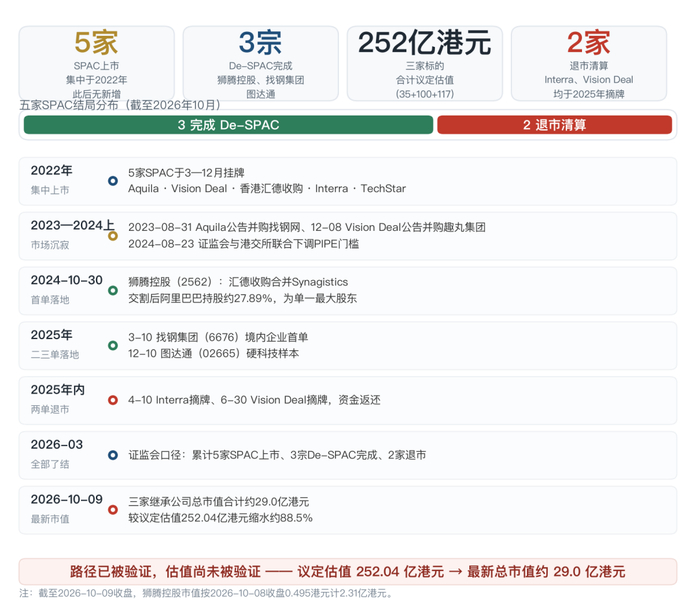Click the date label '2024-10-30'

pyautogui.click(x=67, y=280)
